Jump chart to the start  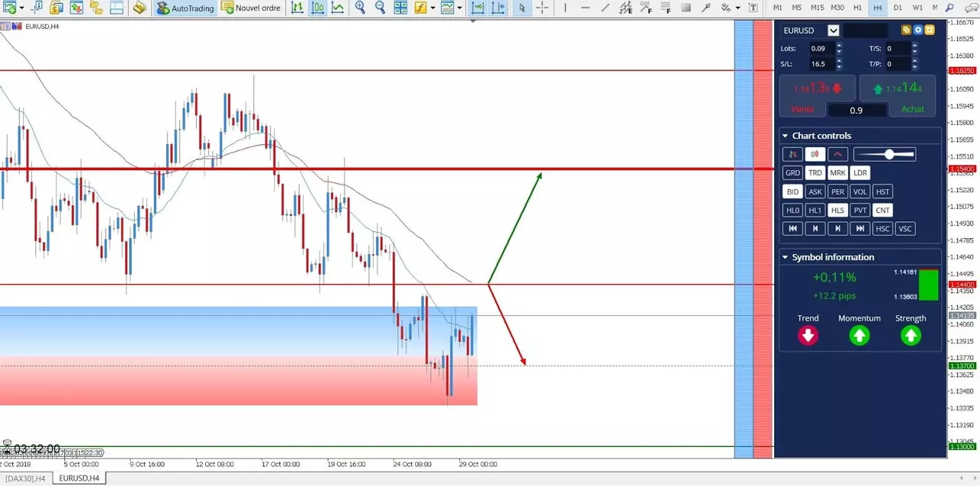(x=792, y=229)
